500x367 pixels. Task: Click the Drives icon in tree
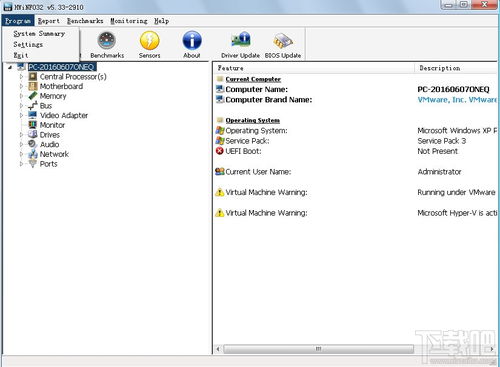coord(32,135)
